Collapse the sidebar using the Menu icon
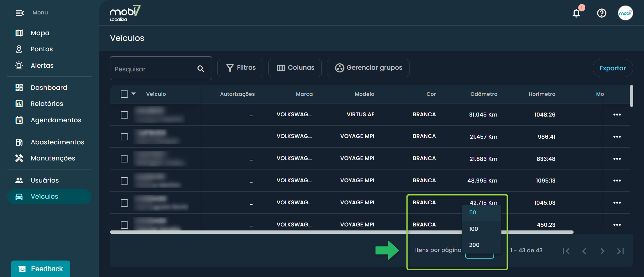The width and height of the screenshot is (644, 277). pyautogui.click(x=20, y=13)
